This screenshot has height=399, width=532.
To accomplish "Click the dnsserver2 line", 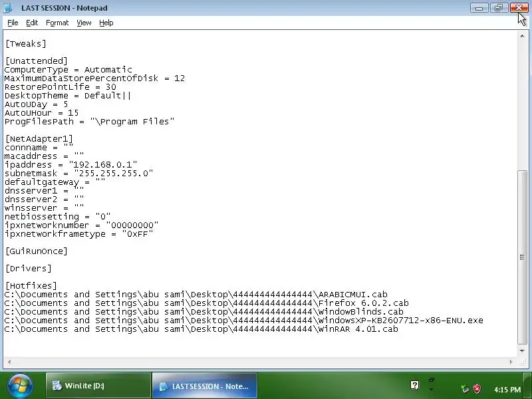I will 44,199.
